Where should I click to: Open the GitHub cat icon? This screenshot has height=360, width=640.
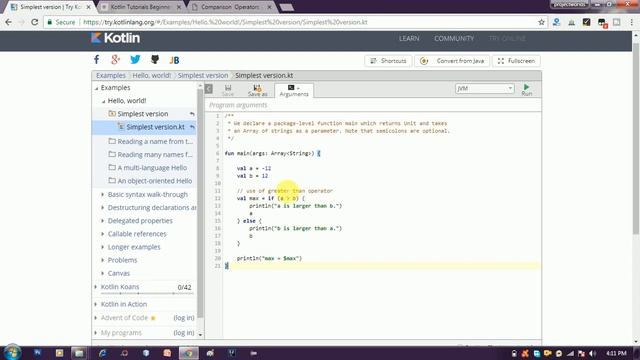155,60
